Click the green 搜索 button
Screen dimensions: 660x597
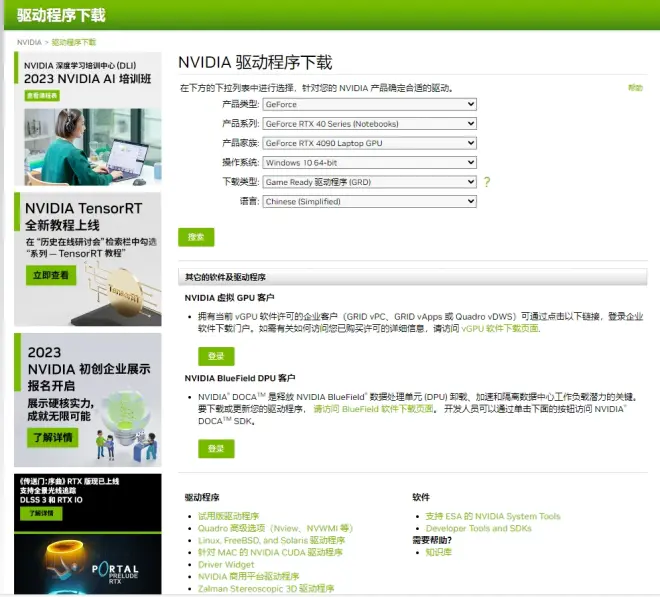(x=196, y=237)
